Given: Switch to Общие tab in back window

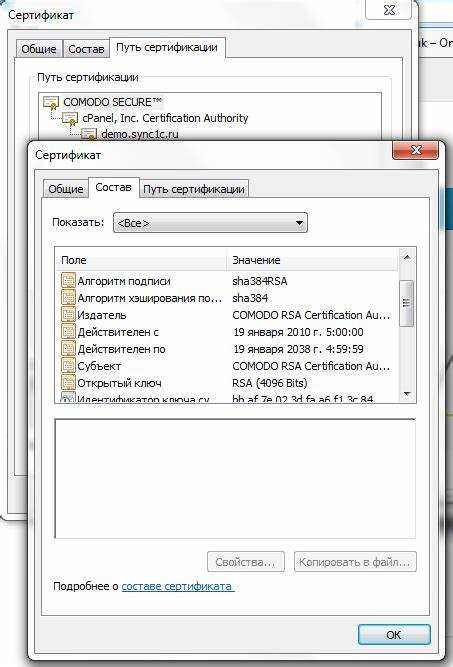Looking at the screenshot, I should click(x=39, y=49).
